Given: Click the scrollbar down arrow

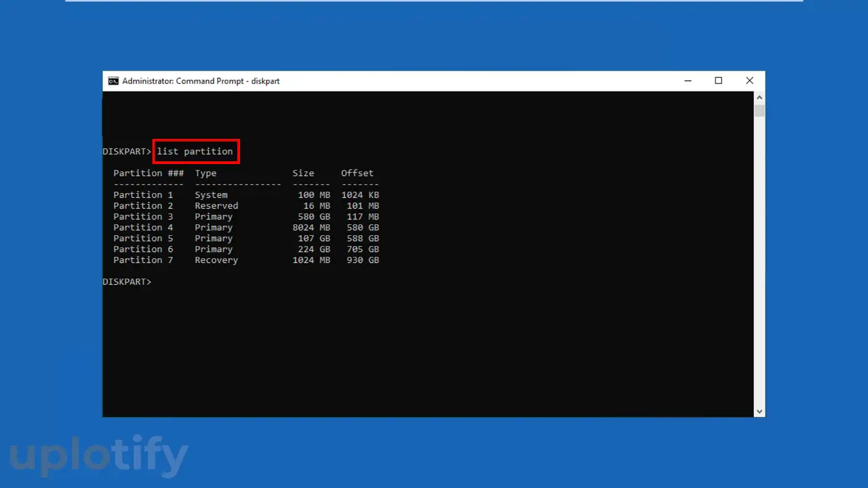Looking at the screenshot, I should (759, 411).
